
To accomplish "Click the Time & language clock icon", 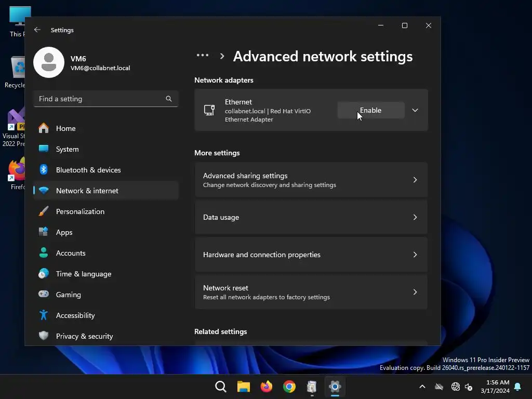I will pyautogui.click(x=44, y=273).
